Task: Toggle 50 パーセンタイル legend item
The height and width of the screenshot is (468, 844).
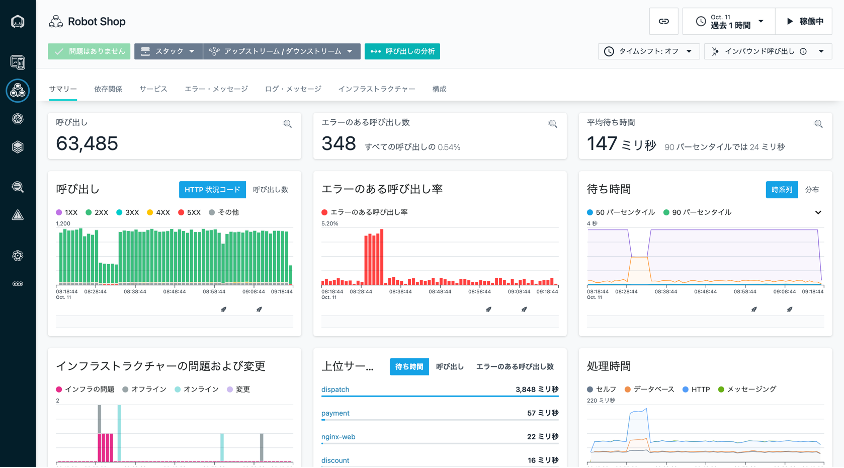Action: pyautogui.click(x=621, y=213)
